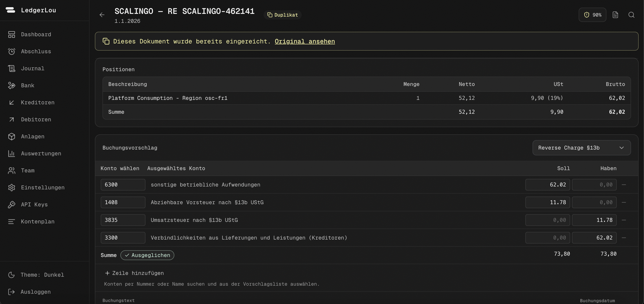Viewport: 644px width, 304px height.
Task: Go to Kreditoren in sidebar
Action: pos(38,102)
